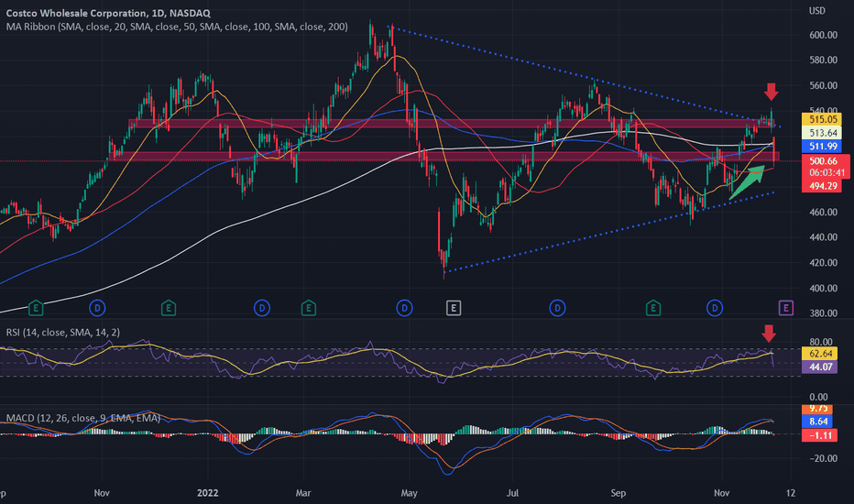This screenshot has width=854, height=504.
Task: Click the blue 8.64 MACD value label
Action: (x=817, y=422)
